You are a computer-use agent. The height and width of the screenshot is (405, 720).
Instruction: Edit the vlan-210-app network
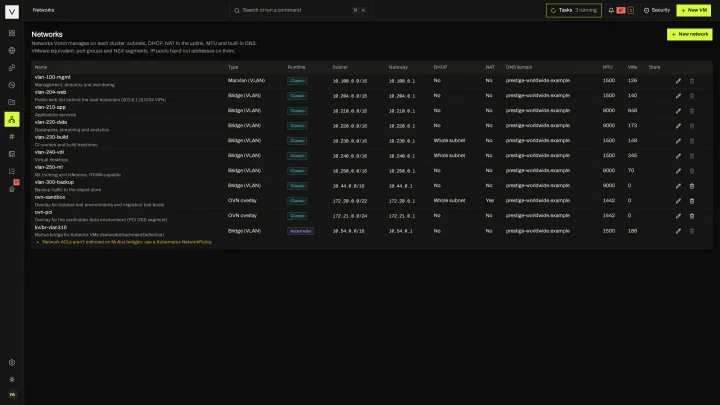[x=678, y=111]
